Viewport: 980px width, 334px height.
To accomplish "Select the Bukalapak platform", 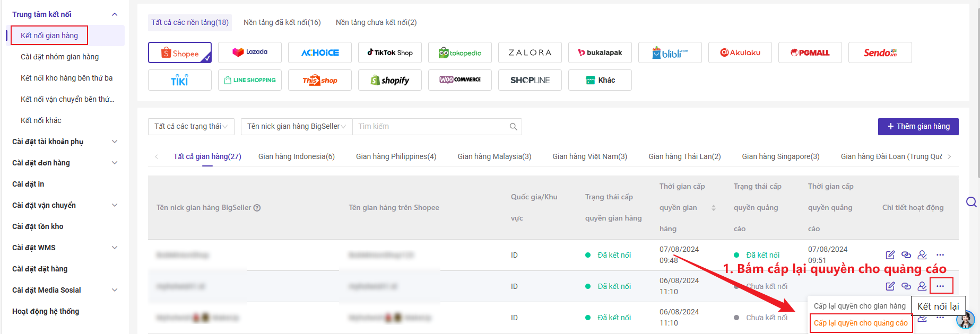I will click(600, 52).
